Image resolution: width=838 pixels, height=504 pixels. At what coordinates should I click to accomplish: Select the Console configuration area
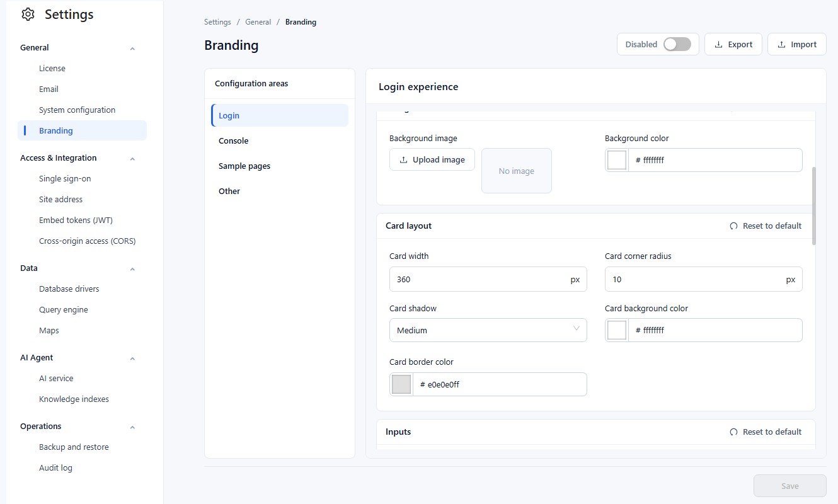click(x=280, y=140)
